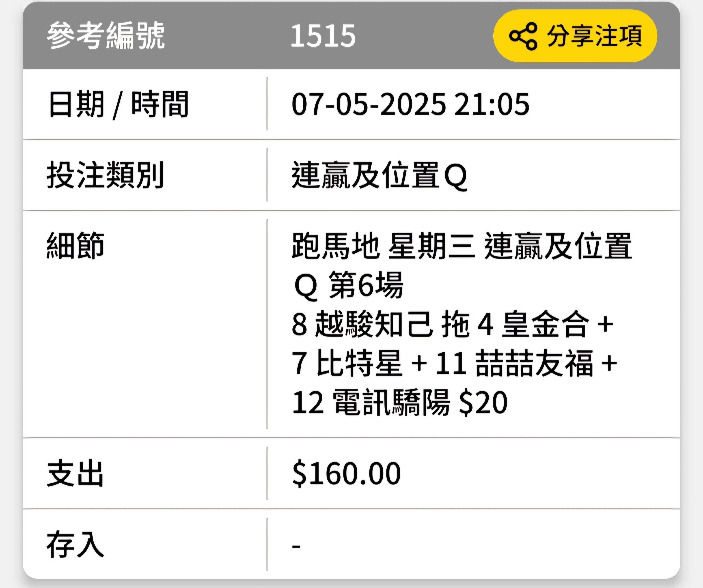Click the 參考編號 header label
Image resolution: width=703 pixels, height=588 pixels.
pyautogui.click(x=106, y=35)
